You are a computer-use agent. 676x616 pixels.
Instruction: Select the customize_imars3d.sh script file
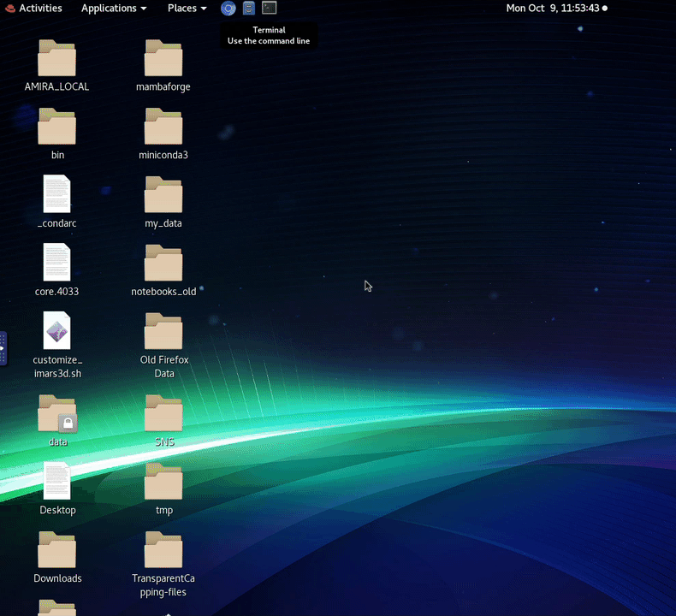pyautogui.click(x=57, y=331)
